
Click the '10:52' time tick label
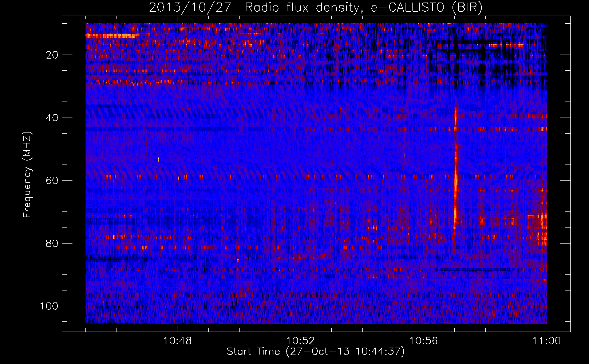tap(301, 341)
